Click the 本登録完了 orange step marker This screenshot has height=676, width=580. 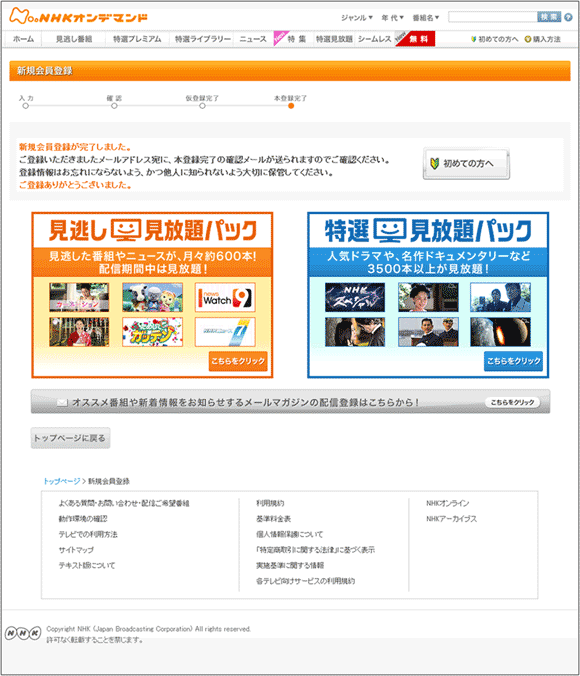tap(291, 106)
